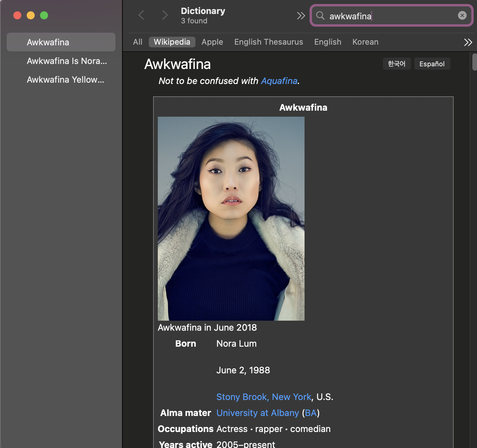Select the All sources tab
The image size is (477, 448).
(x=137, y=42)
